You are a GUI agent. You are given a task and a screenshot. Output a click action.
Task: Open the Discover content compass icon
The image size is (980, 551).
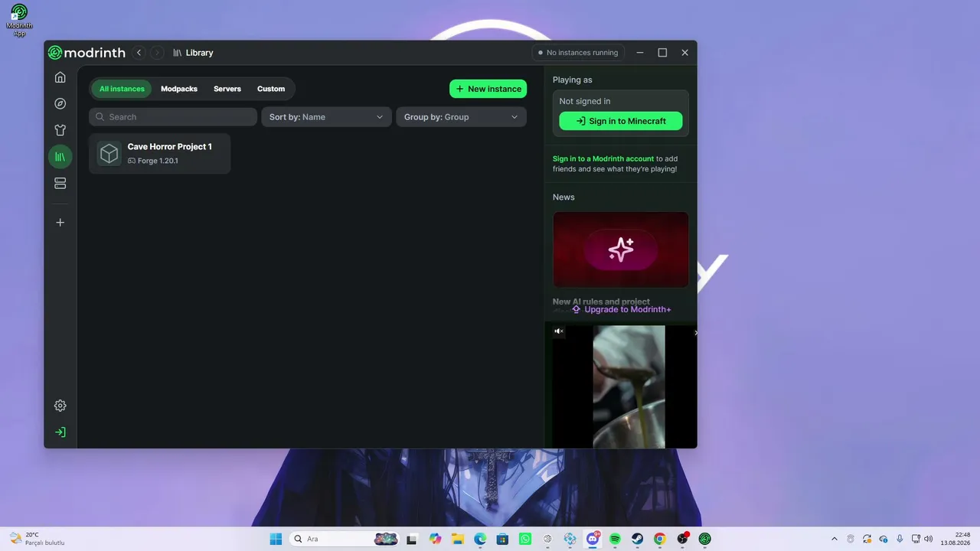60,103
